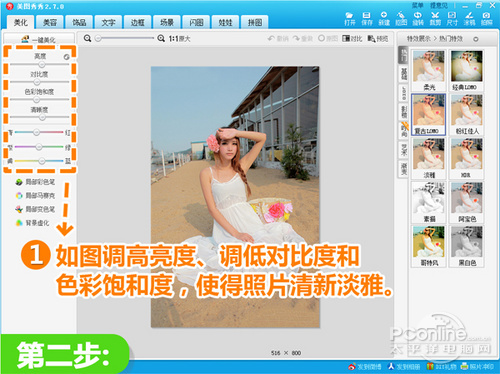Toggle the 对比 (Compare) view
The image size is (500, 374).
352,39
